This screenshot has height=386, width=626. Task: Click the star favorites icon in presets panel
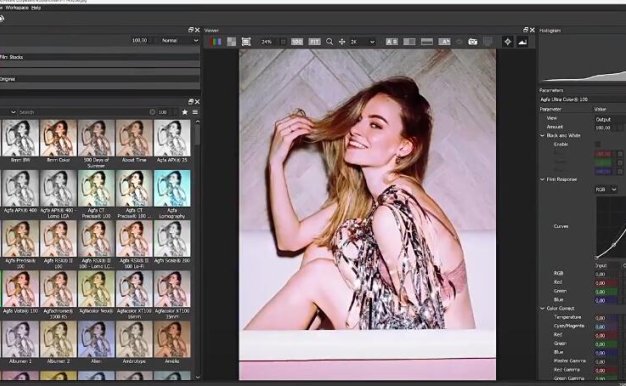click(x=184, y=112)
